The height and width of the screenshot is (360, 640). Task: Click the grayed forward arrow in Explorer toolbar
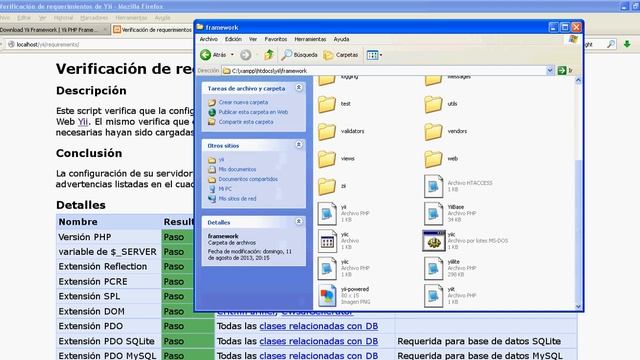(245, 55)
